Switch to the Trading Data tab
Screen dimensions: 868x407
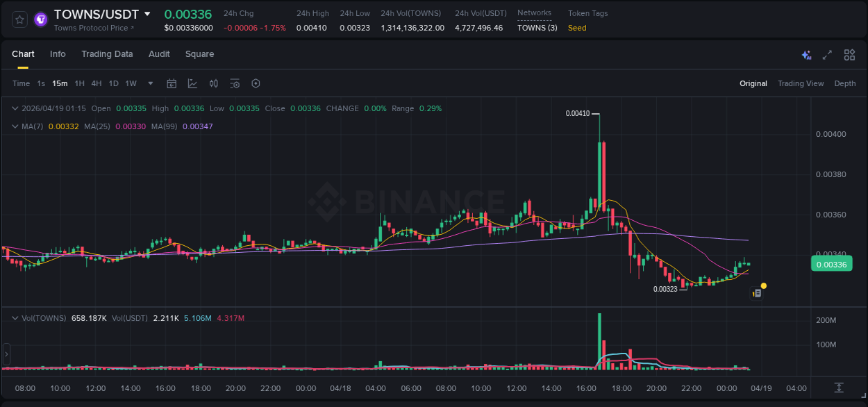(107, 54)
